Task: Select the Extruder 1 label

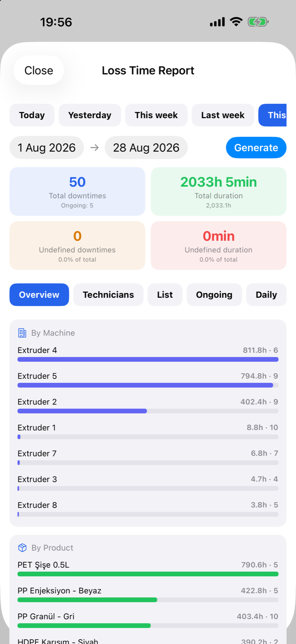Action: pyautogui.click(x=37, y=428)
